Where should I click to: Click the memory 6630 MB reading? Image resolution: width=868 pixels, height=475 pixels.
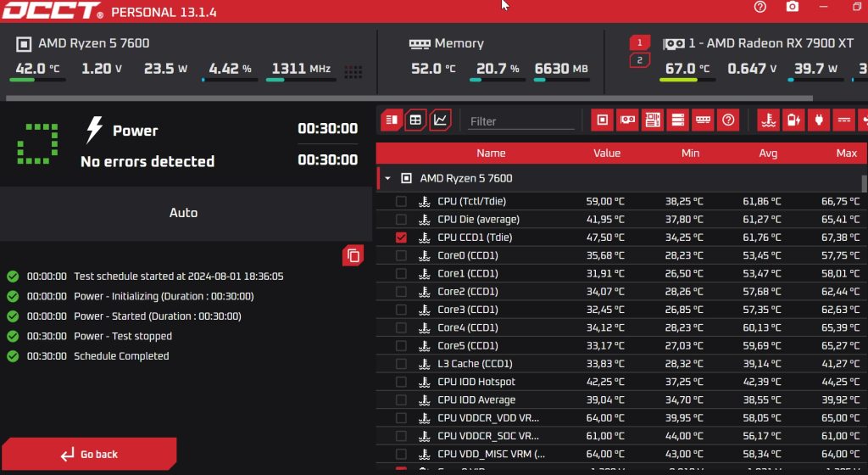click(561, 69)
